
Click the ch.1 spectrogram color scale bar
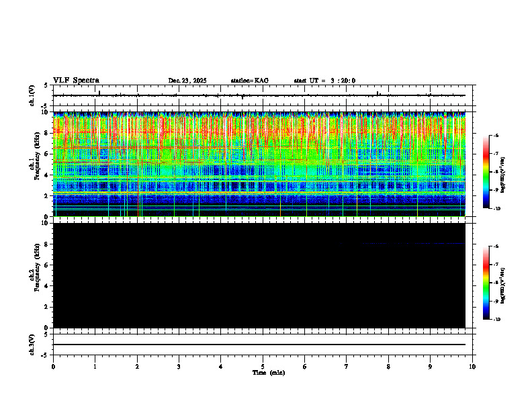point(486,172)
